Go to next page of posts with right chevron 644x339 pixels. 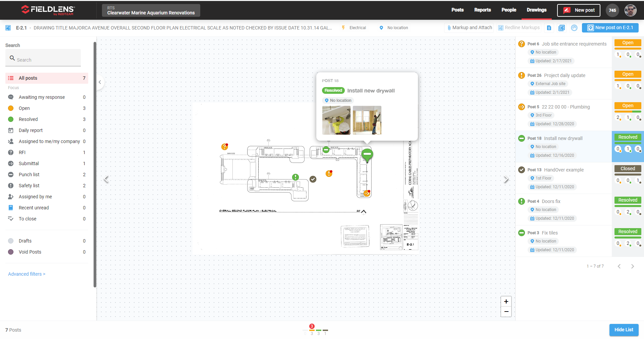(633, 266)
